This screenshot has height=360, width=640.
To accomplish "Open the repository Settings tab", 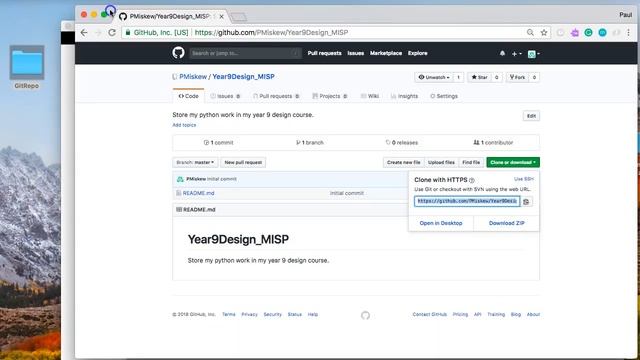I will tap(444, 96).
